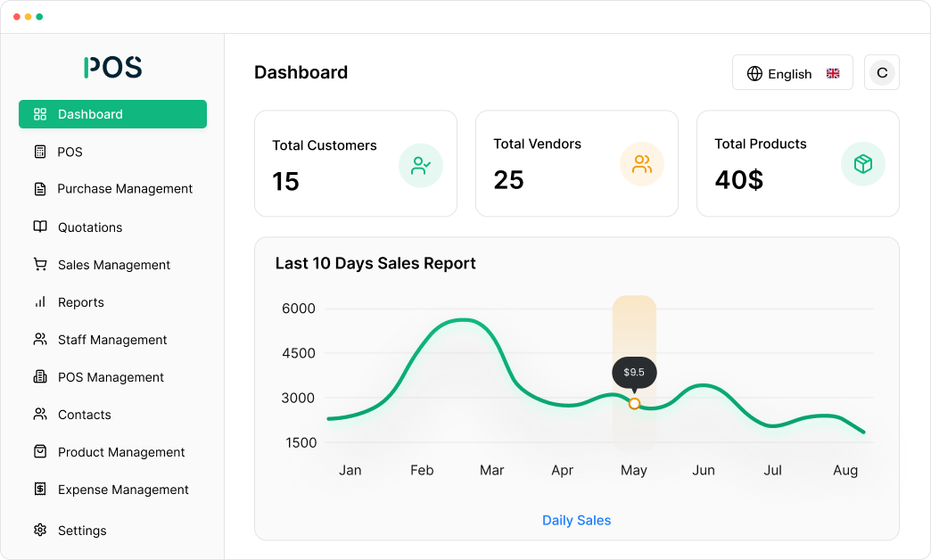The width and height of the screenshot is (931, 560).
Task: Click the Dashboard grid icon in sidebar
Action: [x=40, y=114]
